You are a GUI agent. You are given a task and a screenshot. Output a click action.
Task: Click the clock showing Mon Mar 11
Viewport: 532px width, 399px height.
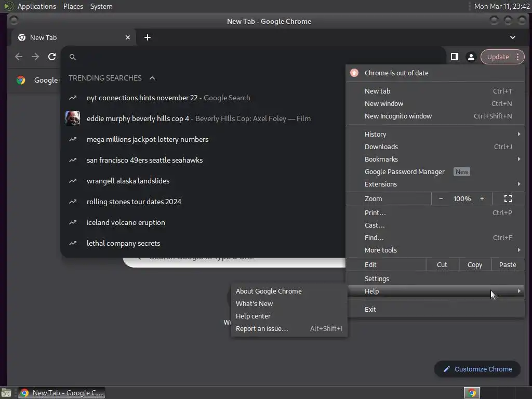[x=502, y=6]
